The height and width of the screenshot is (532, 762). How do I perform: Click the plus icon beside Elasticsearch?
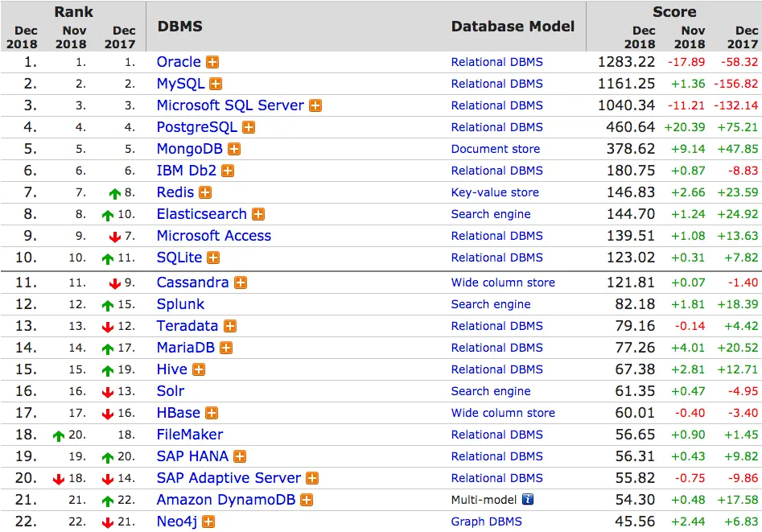click(x=258, y=214)
